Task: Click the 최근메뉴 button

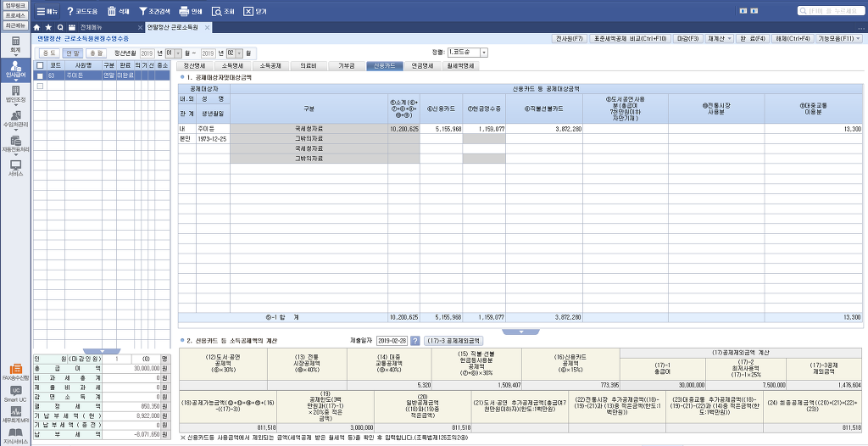Action: (15, 25)
